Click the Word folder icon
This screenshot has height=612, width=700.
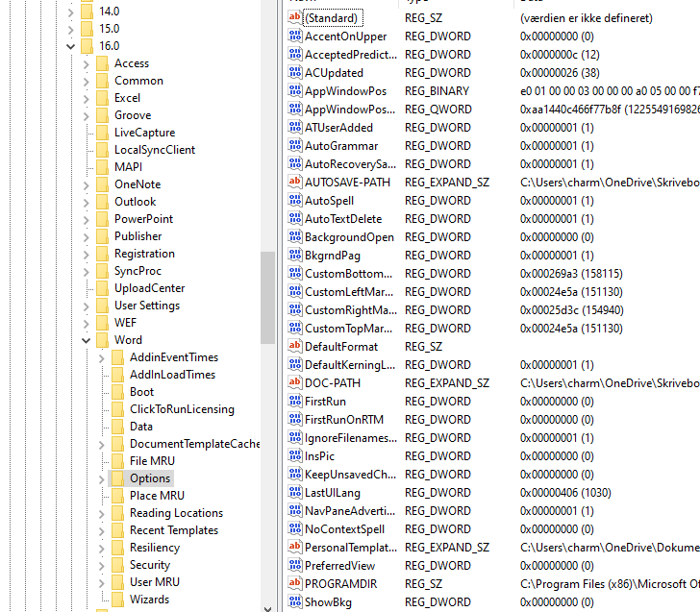(x=103, y=340)
